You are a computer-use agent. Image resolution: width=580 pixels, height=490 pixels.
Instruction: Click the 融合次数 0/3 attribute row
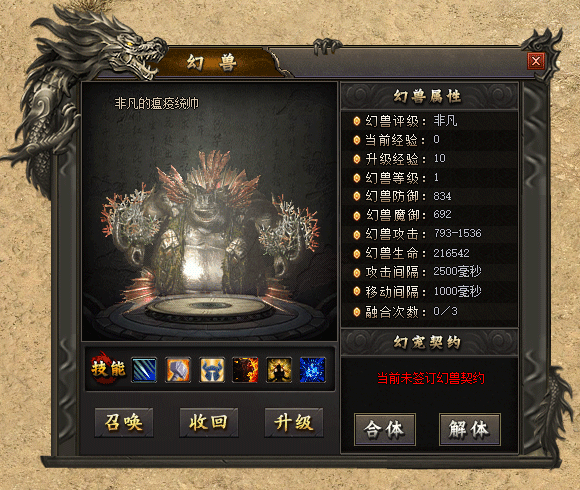pos(429,312)
